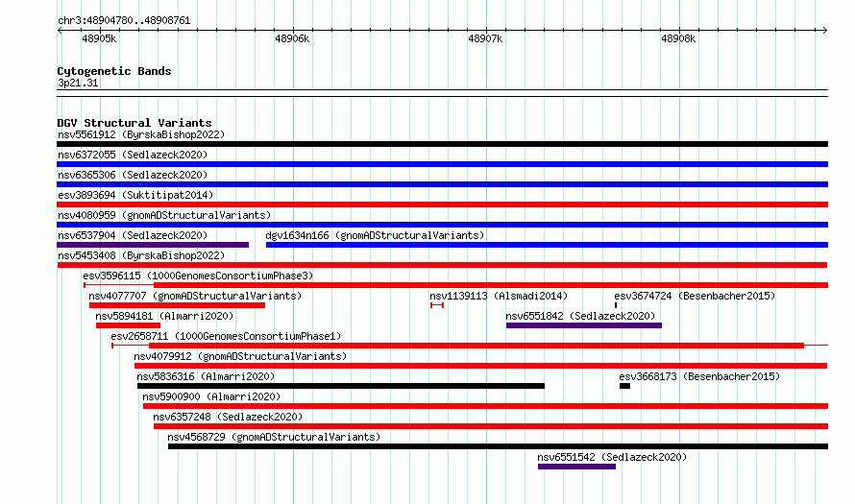Click the nsv4079912 (gnomADStructuralVariants) label
Image resolution: width=855 pixels, height=504 pixels.
tap(240, 356)
